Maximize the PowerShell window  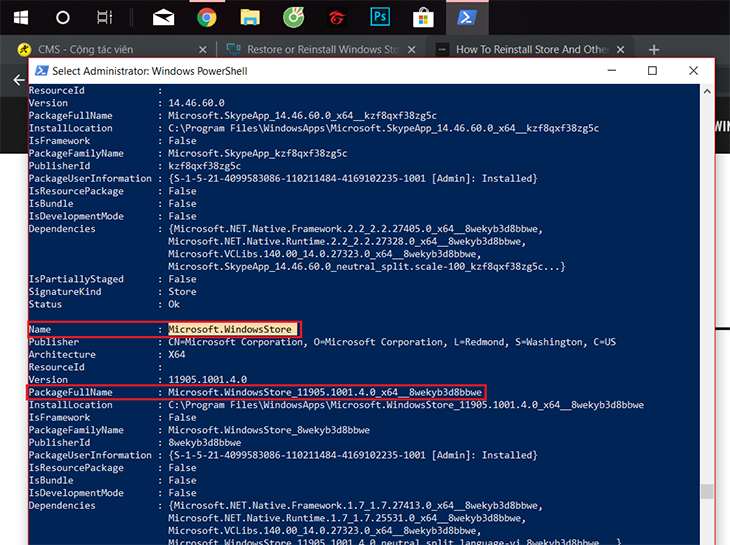652,70
